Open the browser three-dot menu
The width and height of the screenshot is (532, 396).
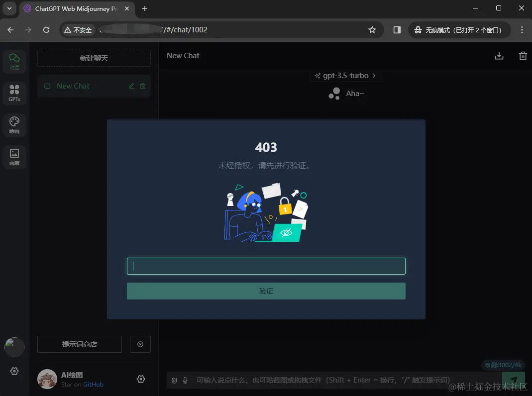coord(522,30)
